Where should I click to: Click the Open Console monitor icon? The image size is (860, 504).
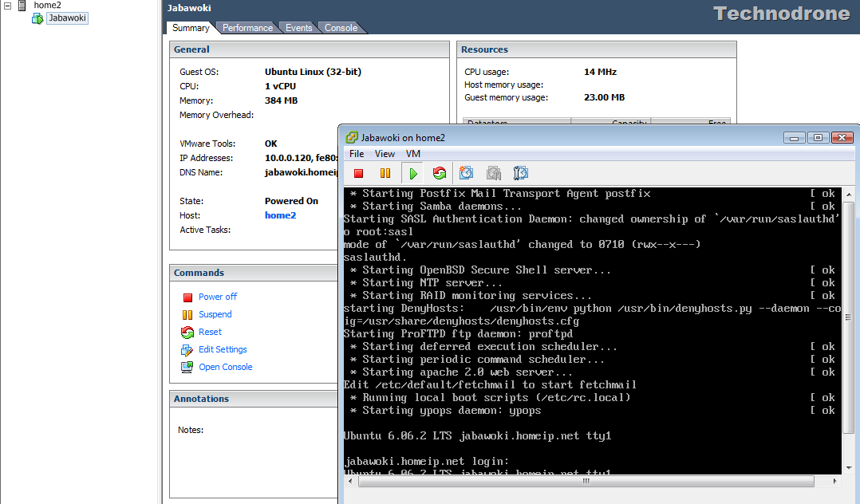(187, 368)
